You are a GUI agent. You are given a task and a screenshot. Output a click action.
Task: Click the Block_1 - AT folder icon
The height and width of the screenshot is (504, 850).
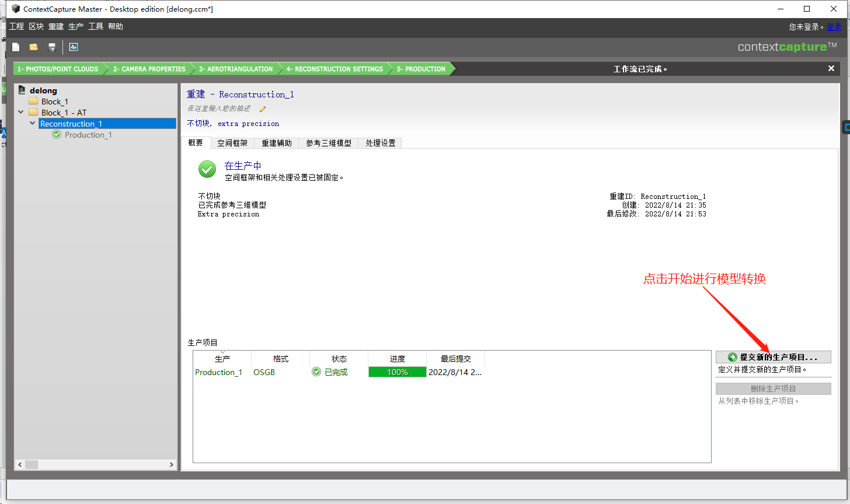pos(33,113)
